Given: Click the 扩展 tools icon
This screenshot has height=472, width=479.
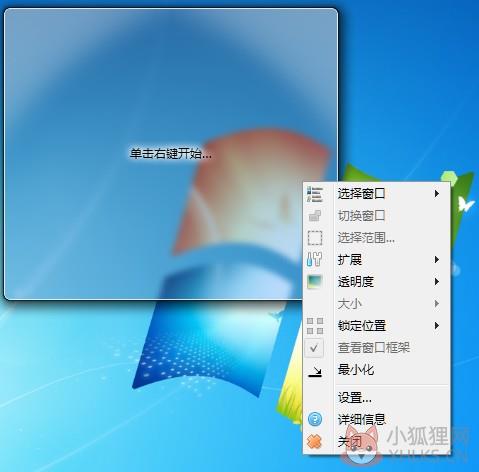Looking at the screenshot, I should [315, 259].
